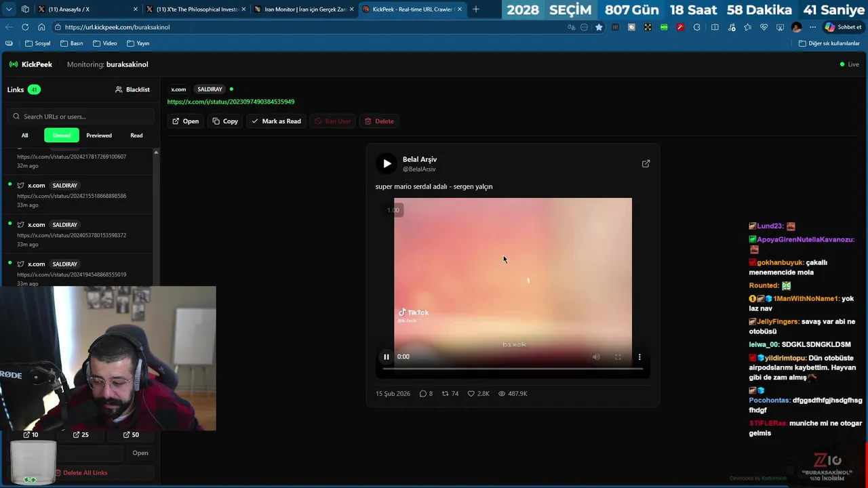868x488 pixels.
Task: Open the browser profile avatar
Action: (796, 27)
